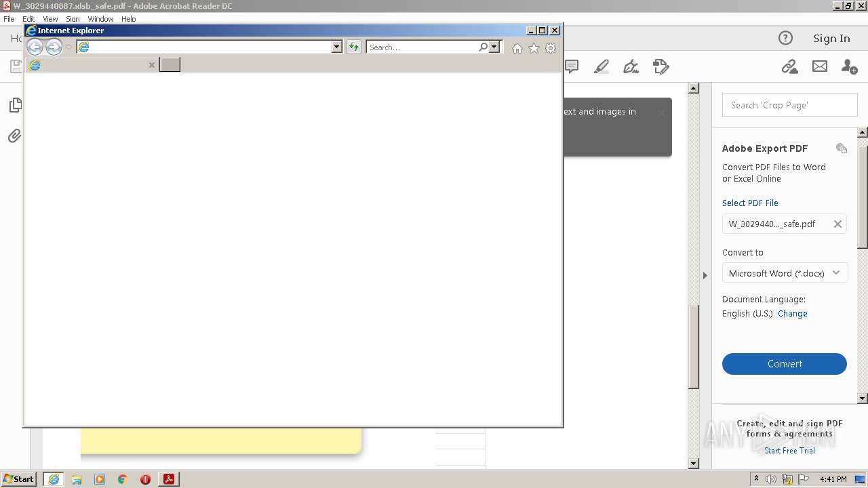Click the Share with others person icon

pyautogui.click(x=849, y=66)
